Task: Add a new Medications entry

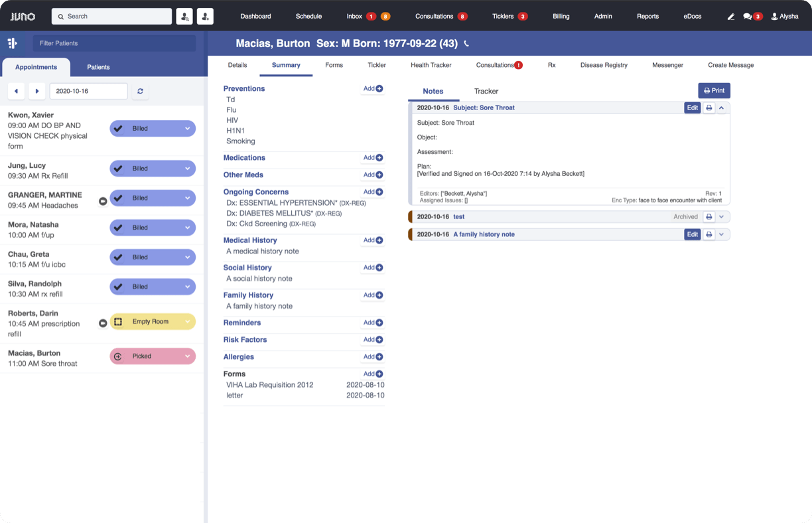Action: [x=373, y=158]
